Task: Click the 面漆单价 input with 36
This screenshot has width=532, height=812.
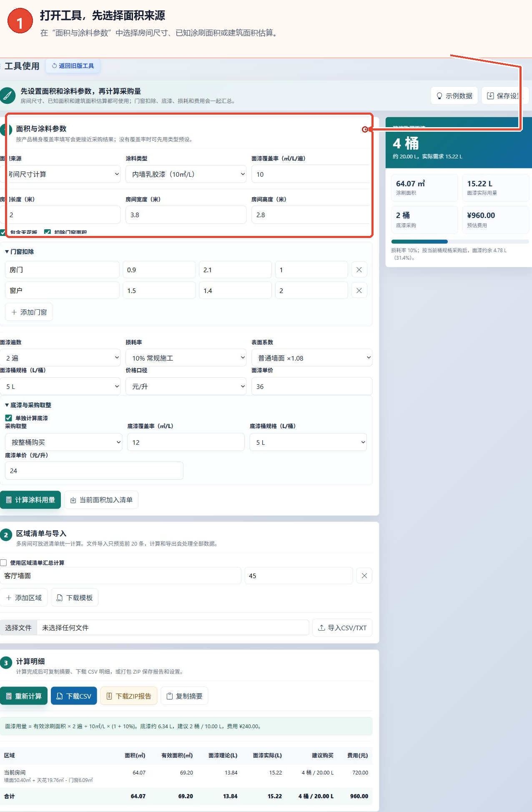Action: tap(312, 386)
